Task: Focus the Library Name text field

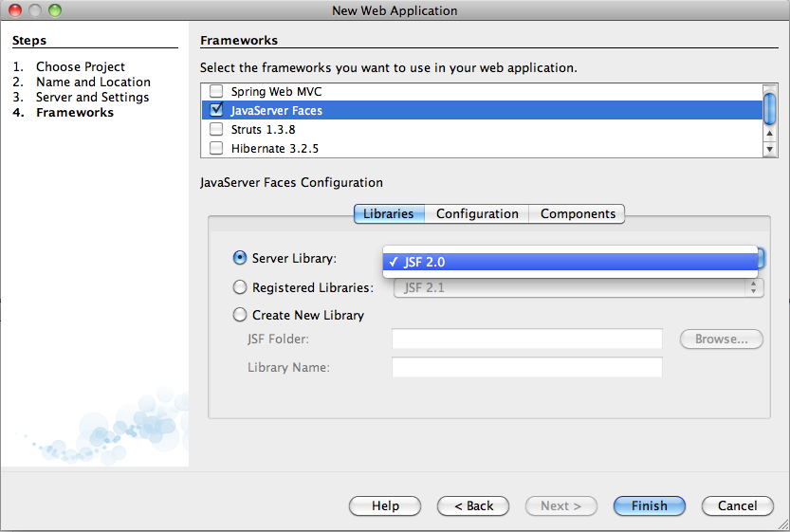Action: click(x=527, y=367)
